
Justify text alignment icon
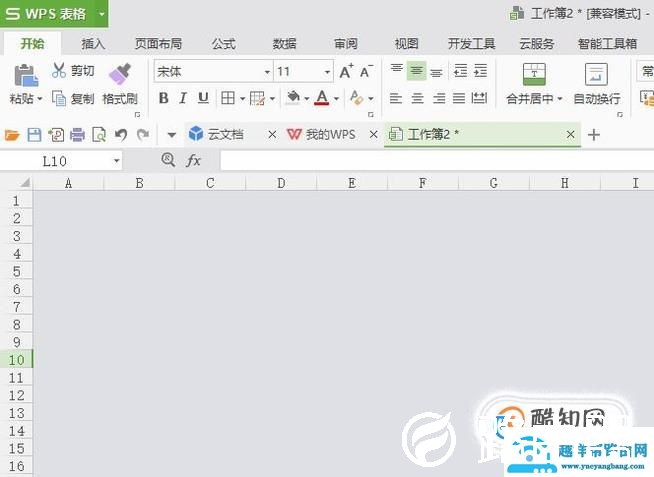coord(459,98)
